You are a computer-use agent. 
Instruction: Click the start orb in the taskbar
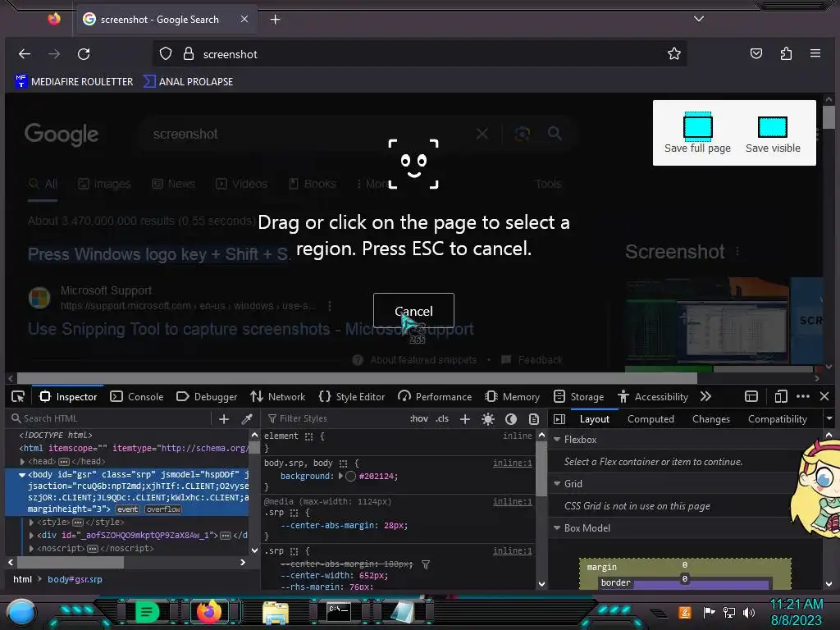click(21, 612)
